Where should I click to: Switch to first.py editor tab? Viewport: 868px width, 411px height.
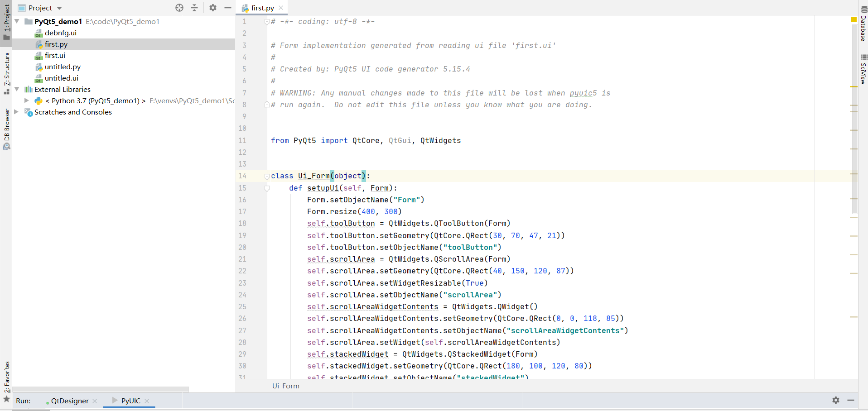click(263, 8)
